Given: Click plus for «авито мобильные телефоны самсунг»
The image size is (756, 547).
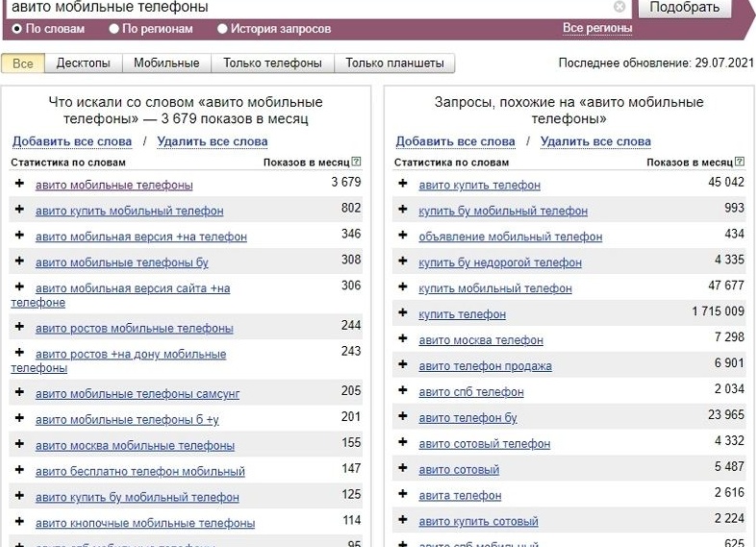Looking at the screenshot, I should (x=19, y=392).
